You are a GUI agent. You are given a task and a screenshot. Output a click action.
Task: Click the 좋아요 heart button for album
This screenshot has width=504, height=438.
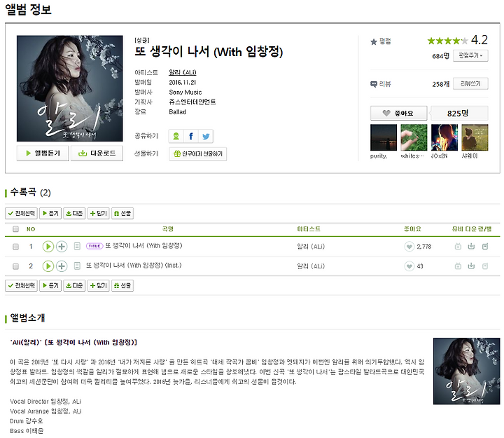point(398,114)
